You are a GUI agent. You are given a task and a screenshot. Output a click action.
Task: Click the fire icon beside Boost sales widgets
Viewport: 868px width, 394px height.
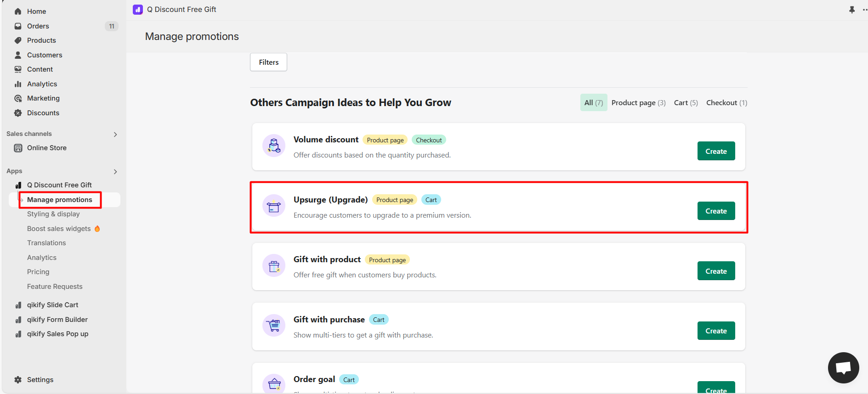[x=97, y=229]
